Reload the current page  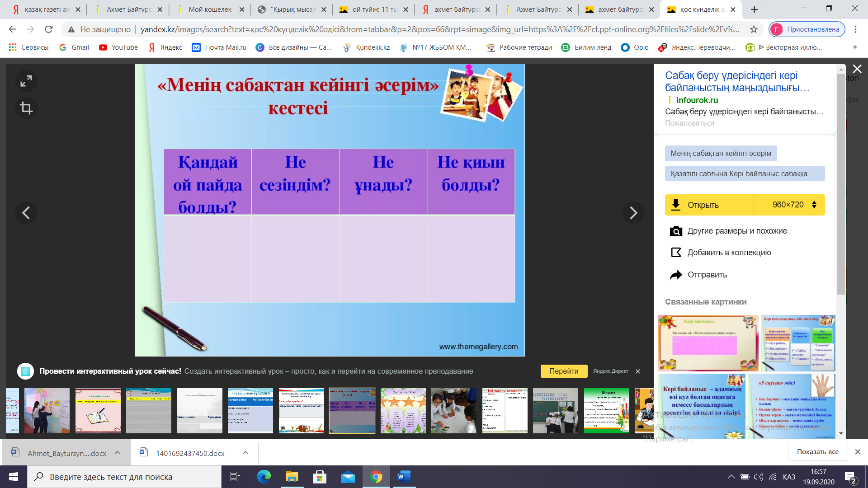coord(49,29)
